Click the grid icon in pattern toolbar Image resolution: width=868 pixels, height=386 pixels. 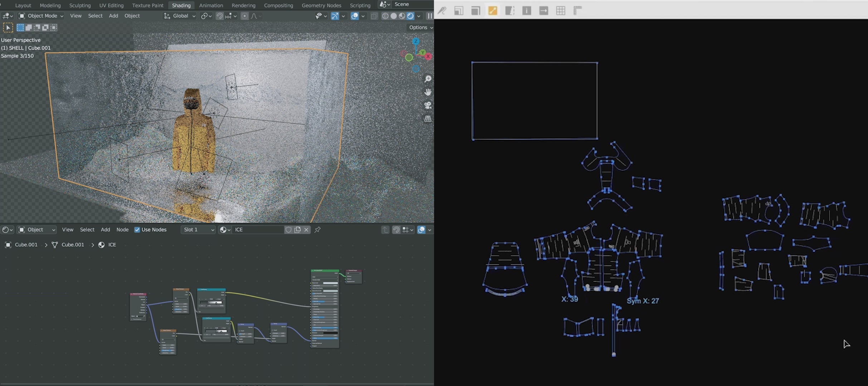click(x=561, y=11)
